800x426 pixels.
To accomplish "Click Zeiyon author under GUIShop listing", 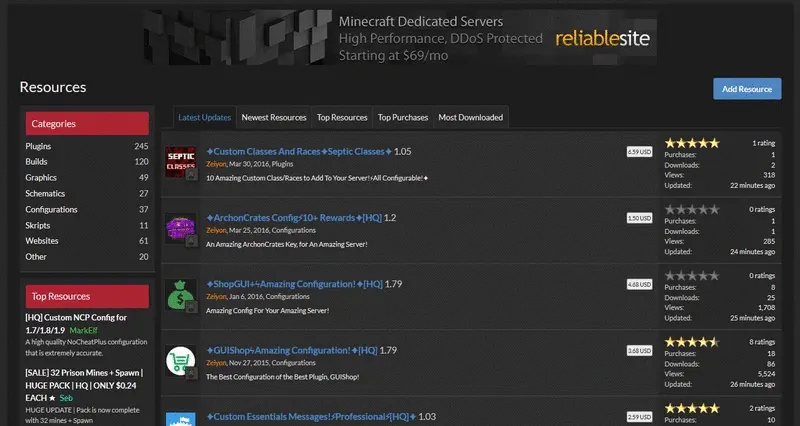I will point(216,363).
